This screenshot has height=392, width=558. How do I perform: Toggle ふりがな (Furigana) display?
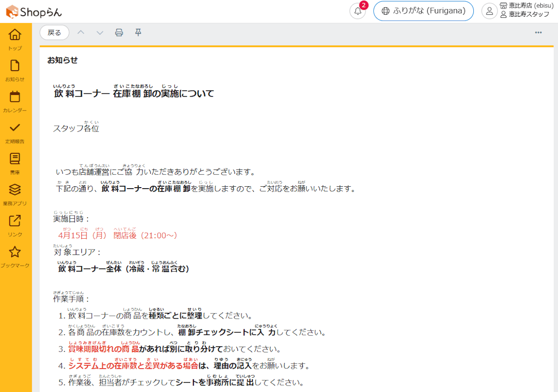click(423, 11)
